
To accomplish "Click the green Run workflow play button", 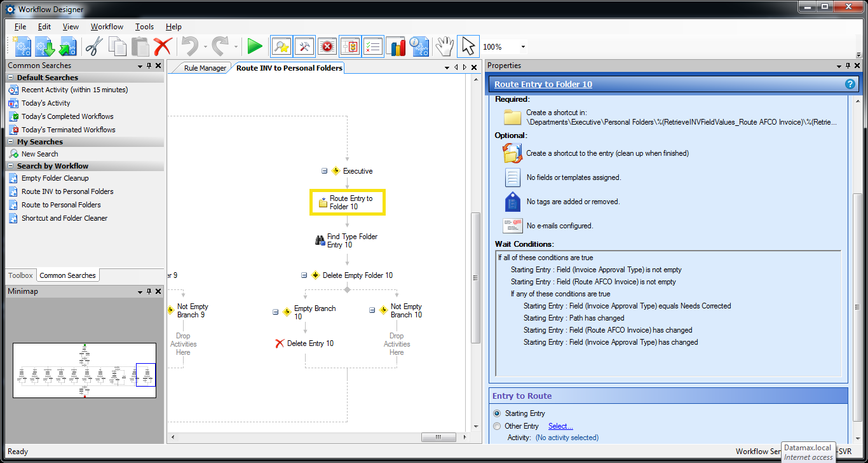I will click(x=255, y=46).
